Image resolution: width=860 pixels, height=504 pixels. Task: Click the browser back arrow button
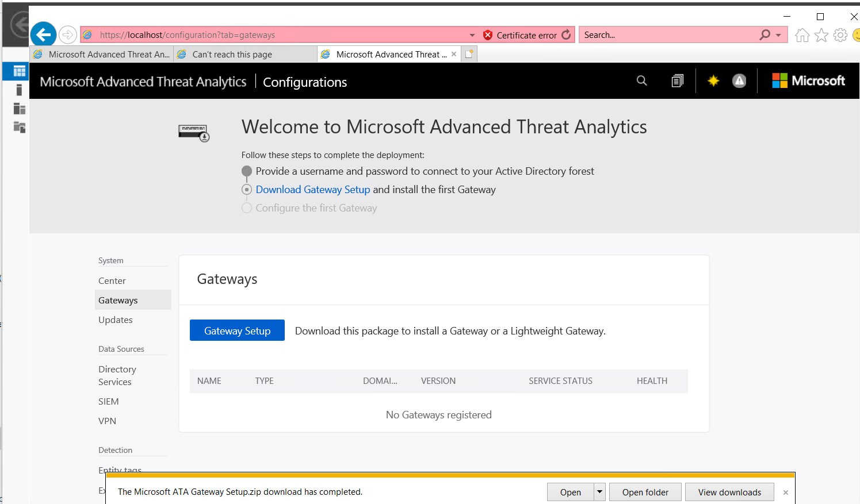click(x=43, y=35)
